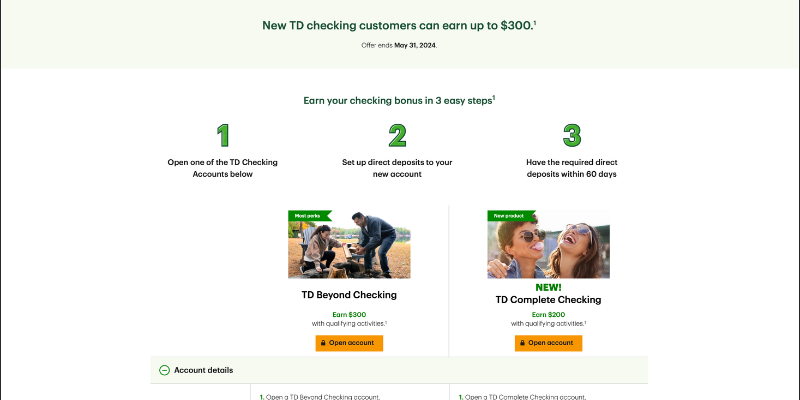
Task: Open account for TD Beyond Checking
Action: 349,343
